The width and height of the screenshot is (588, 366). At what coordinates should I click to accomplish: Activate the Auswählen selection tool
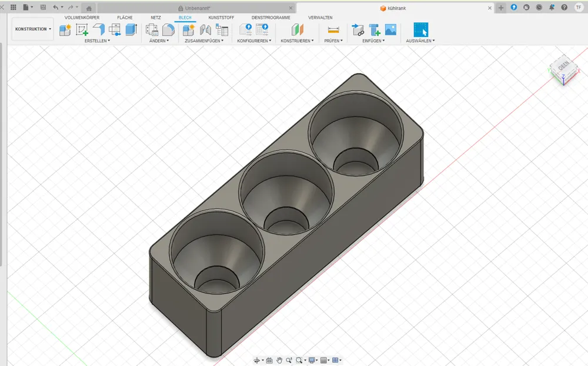[x=421, y=29]
